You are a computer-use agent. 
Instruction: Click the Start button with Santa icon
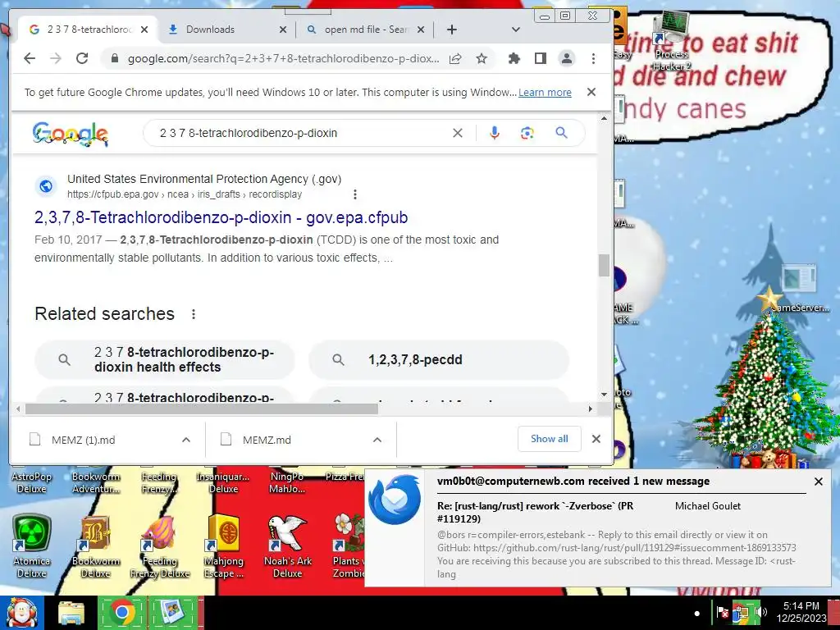click(x=22, y=613)
